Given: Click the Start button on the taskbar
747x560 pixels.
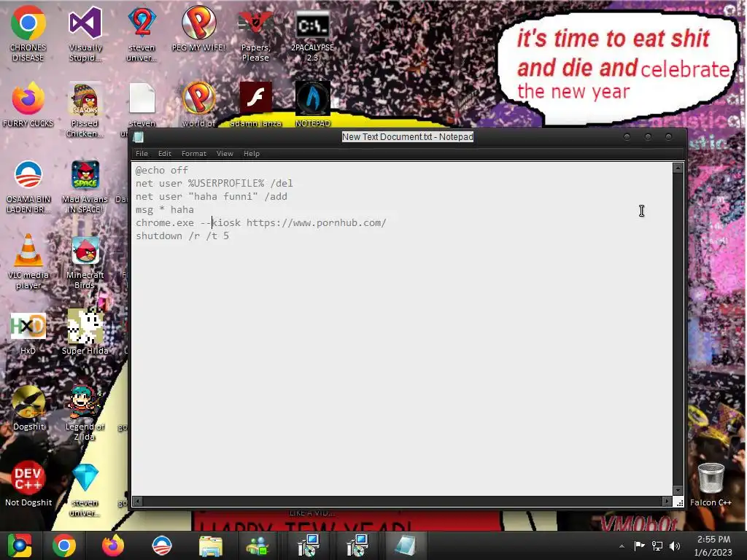Looking at the screenshot, I should 20,545.
